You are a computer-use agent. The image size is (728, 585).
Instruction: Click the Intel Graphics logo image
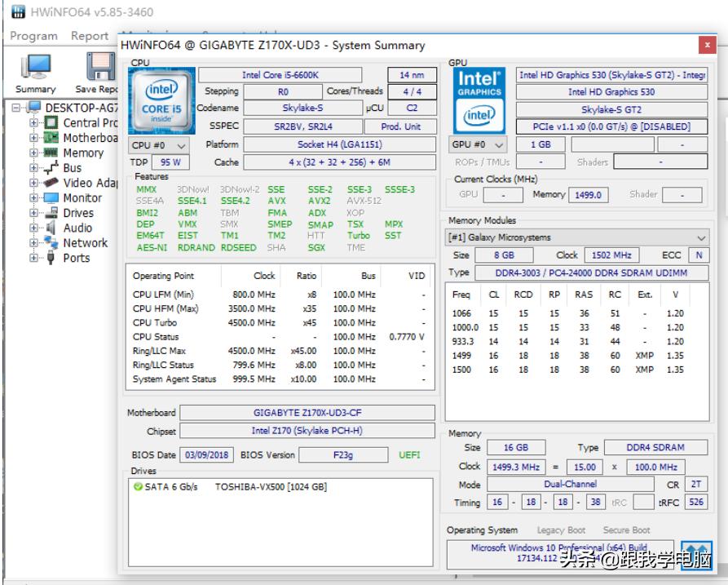pyautogui.click(x=479, y=102)
